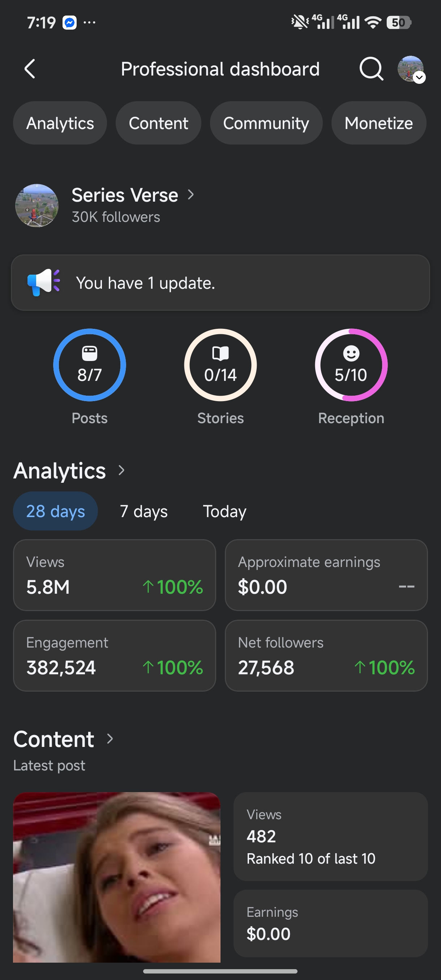
Task: Switch to the Community tab
Action: [266, 123]
